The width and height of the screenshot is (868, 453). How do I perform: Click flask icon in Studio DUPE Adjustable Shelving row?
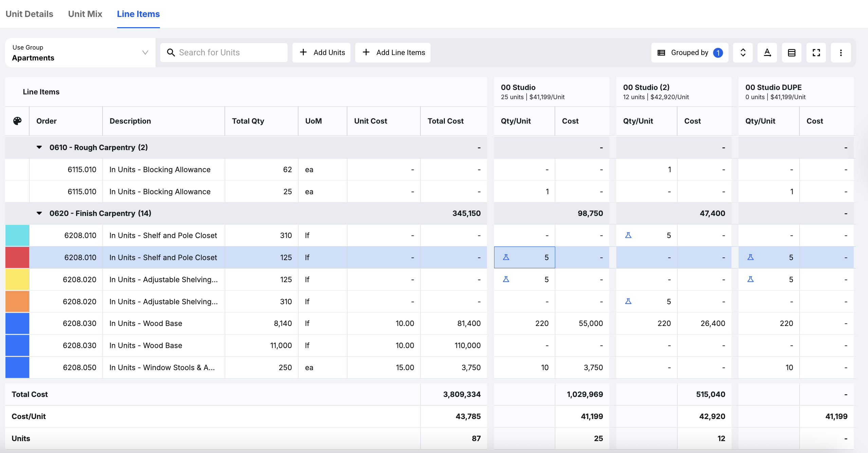(751, 279)
